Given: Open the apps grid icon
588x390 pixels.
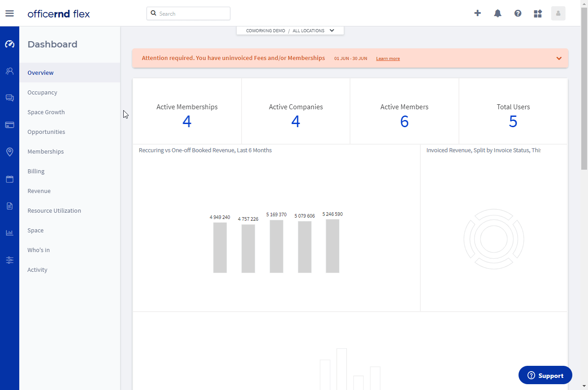Looking at the screenshot, I should [538, 13].
